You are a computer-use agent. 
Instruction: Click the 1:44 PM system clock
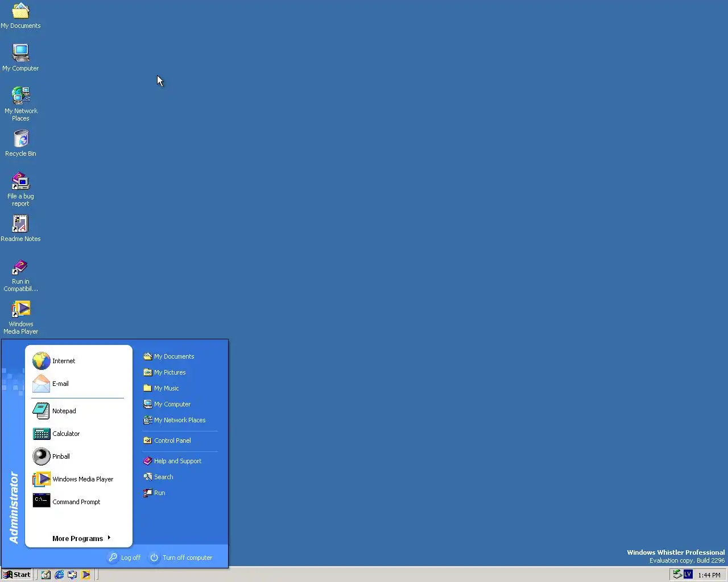[709, 575]
